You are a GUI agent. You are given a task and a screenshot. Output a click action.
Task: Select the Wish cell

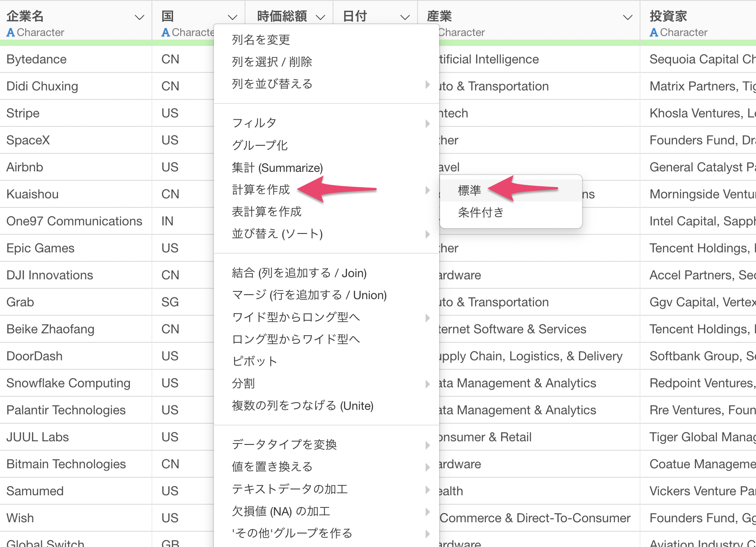point(76,518)
